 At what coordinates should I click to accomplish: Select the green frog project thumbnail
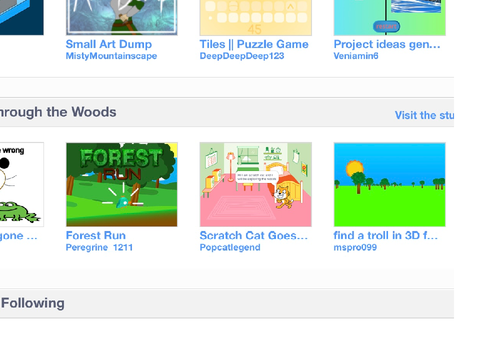[22, 185]
